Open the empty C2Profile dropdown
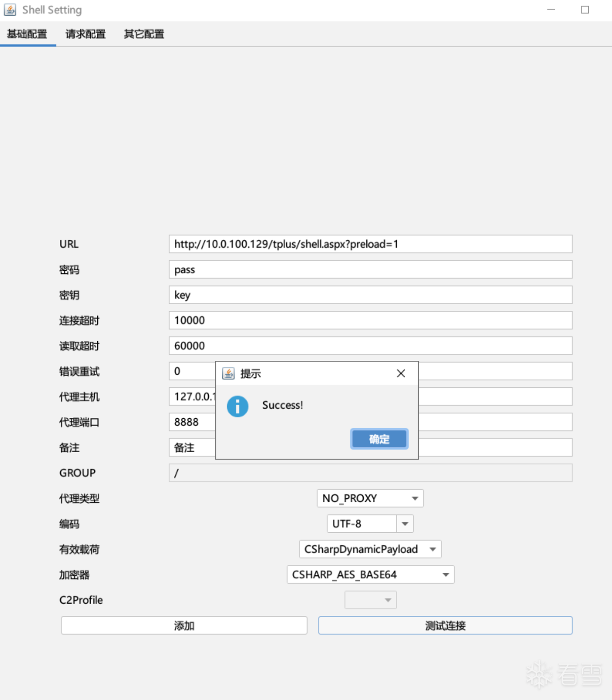The image size is (612, 700). pyautogui.click(x=370, y=600)
